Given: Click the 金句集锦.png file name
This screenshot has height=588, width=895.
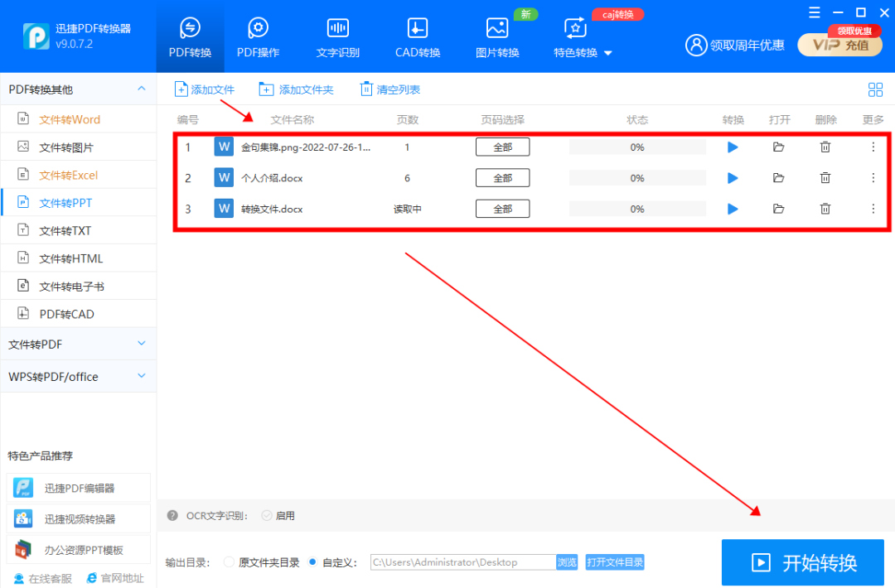Looking at the screenshot, I should point(305,147).
